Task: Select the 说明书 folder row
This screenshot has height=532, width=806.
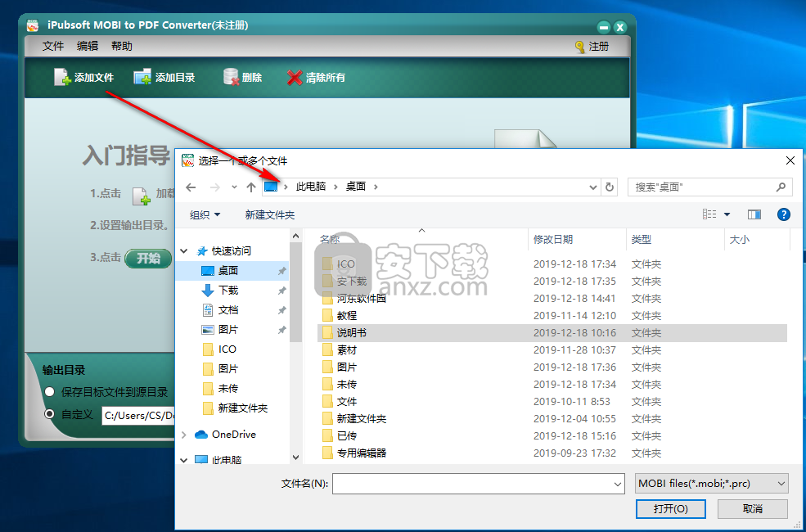Action: (552, 333)
